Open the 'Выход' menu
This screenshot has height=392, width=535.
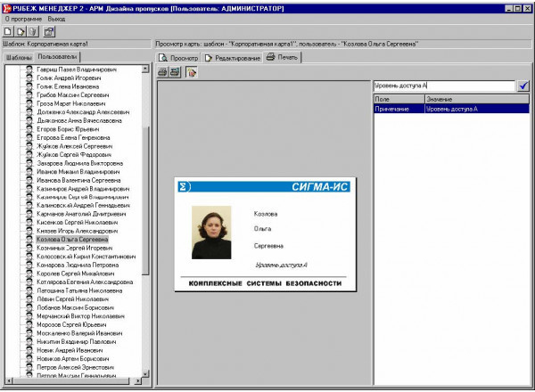tap(56, 18)
